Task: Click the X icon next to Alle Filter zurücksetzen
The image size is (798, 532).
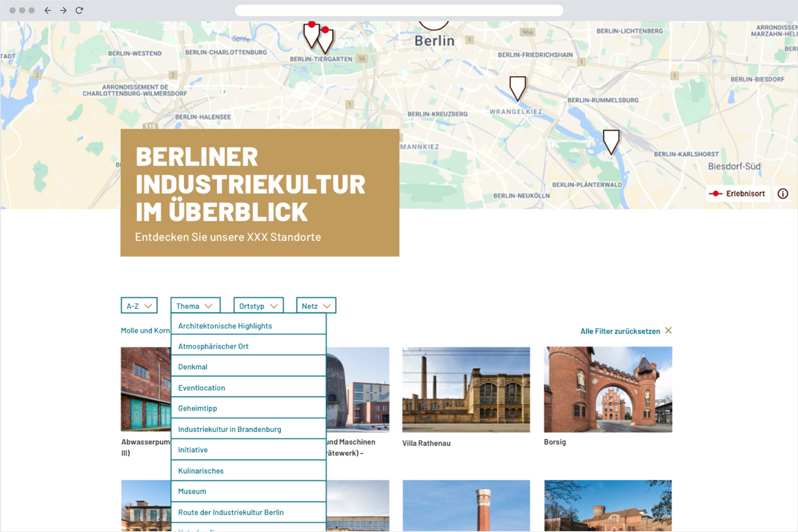Action: coord(669,330)
